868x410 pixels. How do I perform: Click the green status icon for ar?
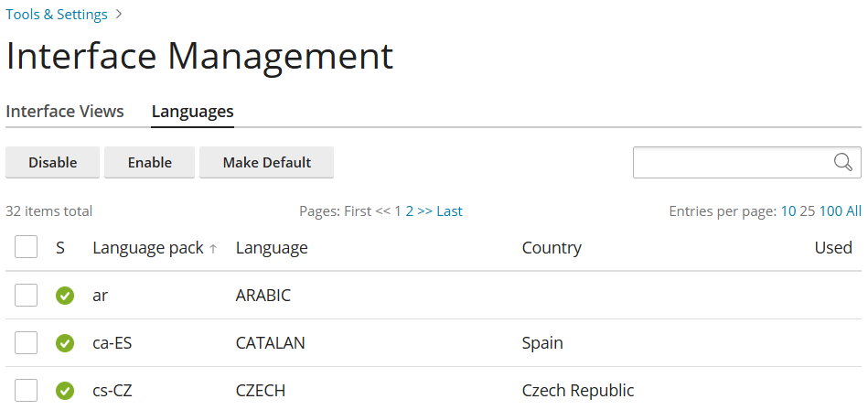coord(65,296)
